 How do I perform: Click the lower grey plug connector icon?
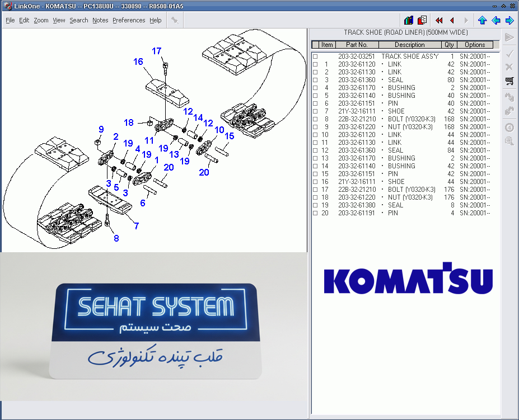click(x=509, y=111)
